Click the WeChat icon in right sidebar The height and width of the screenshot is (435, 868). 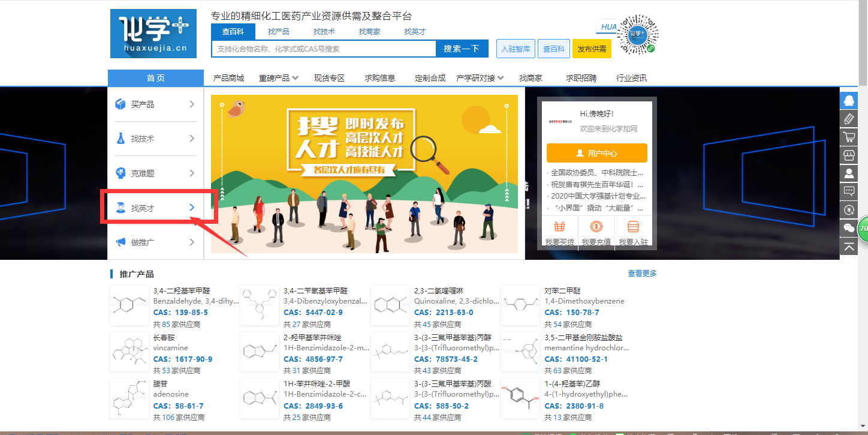pos(849,227)
